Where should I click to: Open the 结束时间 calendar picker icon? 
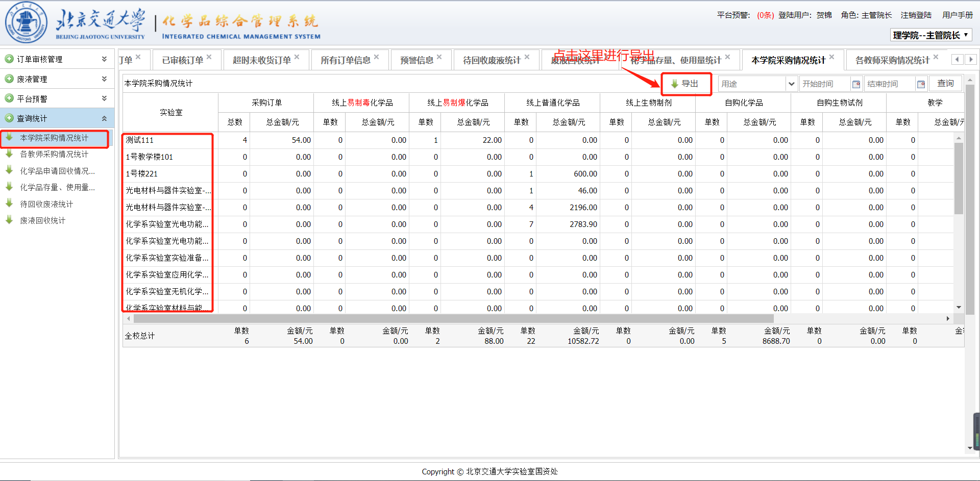coord(921,84)
